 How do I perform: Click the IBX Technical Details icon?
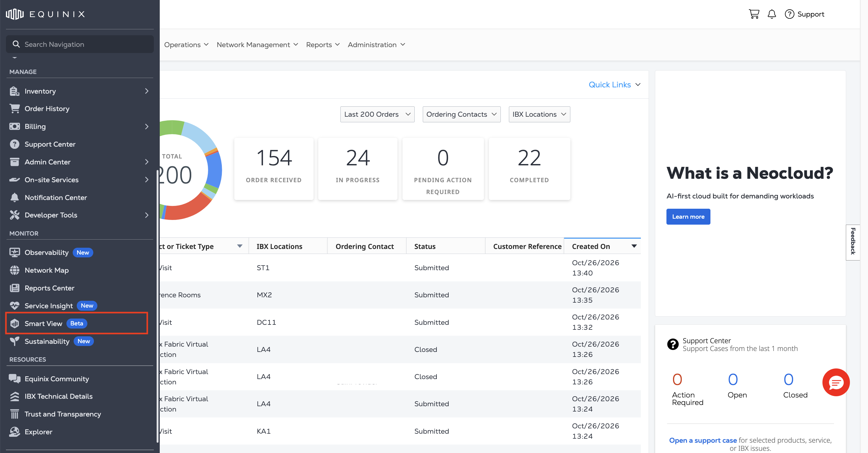click(x=14, y=396)
